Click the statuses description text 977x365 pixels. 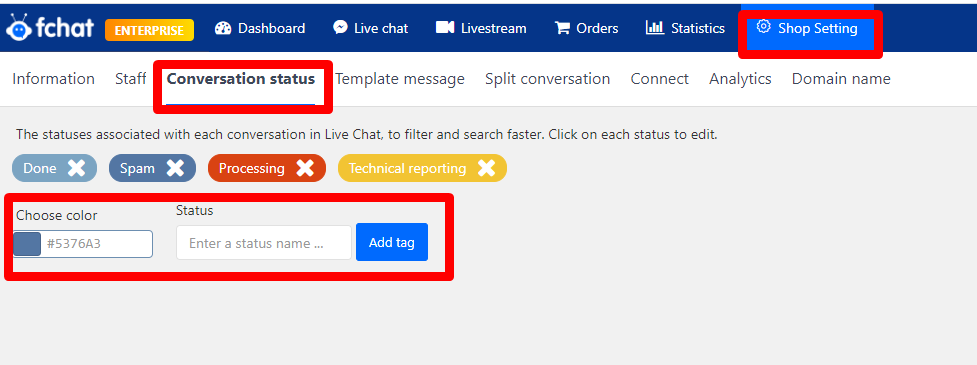(x=366, y=134)
